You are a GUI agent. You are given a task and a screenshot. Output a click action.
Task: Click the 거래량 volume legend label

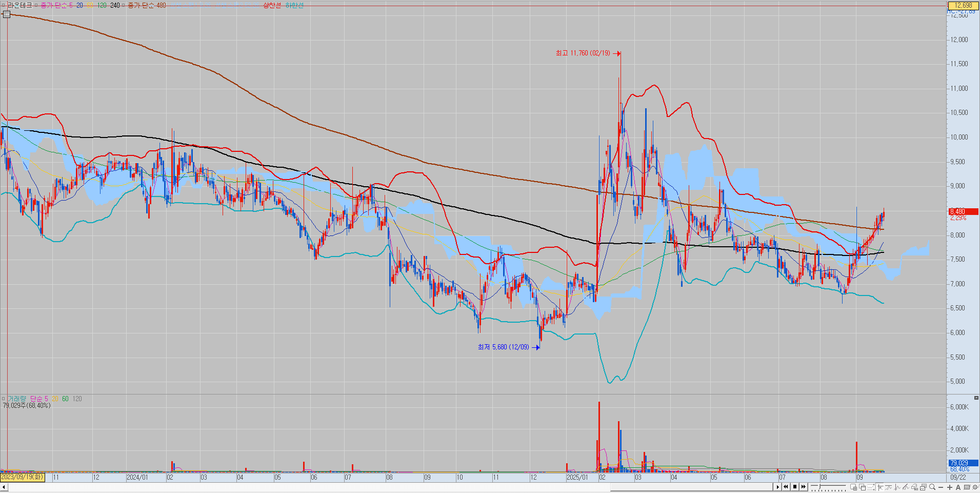(x=16, y=399)
